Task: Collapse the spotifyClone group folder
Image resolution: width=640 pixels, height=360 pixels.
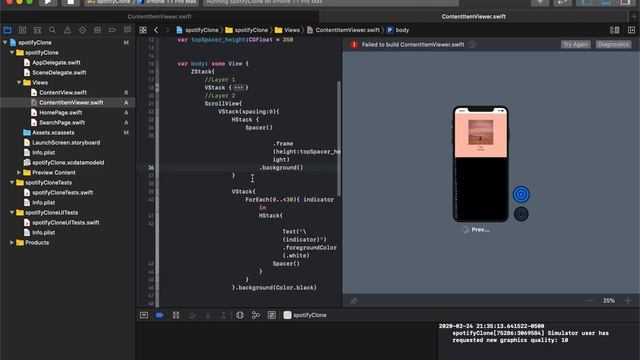Action: 12,53
